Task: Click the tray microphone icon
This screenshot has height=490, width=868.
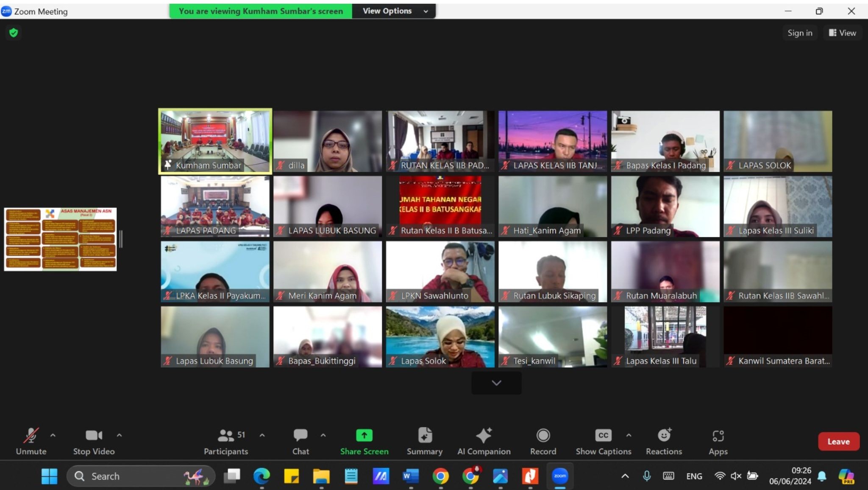Action: [647, 476]
